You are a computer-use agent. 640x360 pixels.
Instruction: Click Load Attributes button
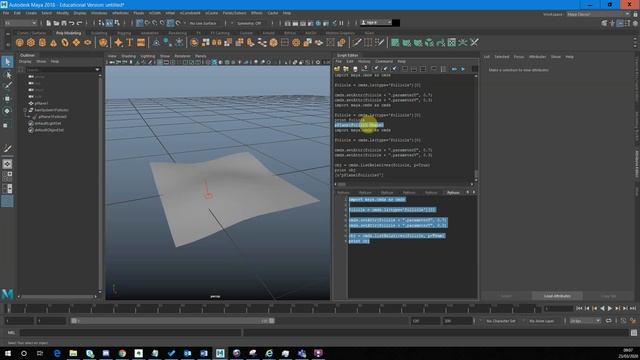[x=557, y=296]
